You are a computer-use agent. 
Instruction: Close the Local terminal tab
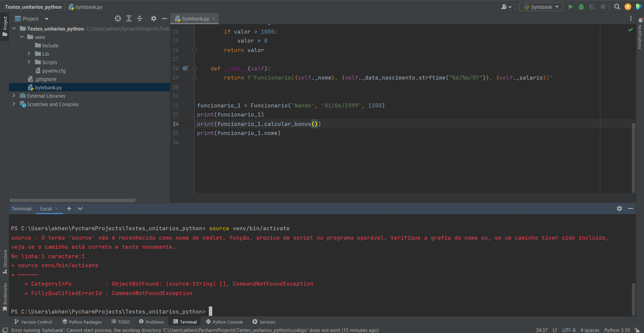click(57, 209)
